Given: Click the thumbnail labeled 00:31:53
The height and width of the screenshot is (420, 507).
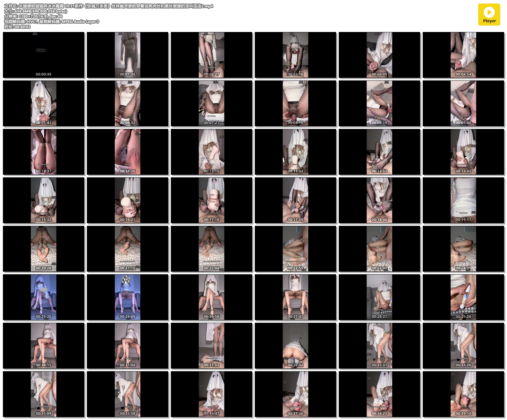Looking at the screenshot, I should click(x=212, y=346).
